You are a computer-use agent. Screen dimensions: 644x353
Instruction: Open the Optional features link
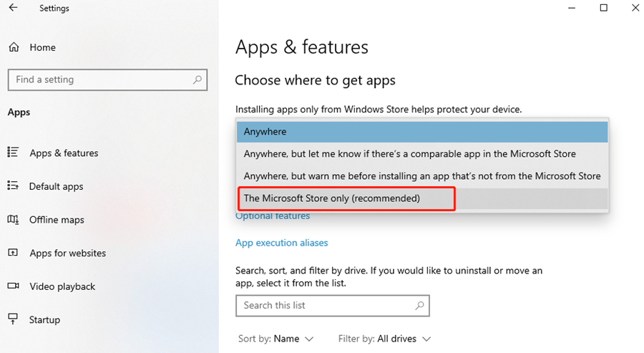pyautogui.click(x=273, y=216)
